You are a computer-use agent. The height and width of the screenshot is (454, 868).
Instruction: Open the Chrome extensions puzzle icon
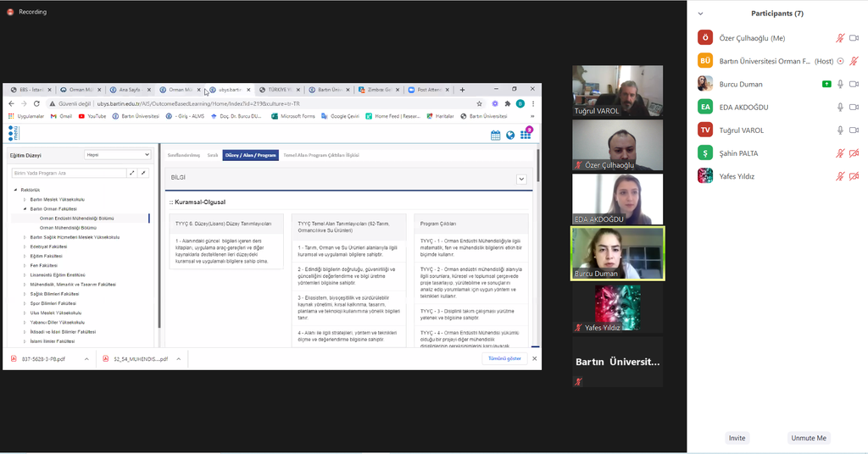(x=507, y=103)
